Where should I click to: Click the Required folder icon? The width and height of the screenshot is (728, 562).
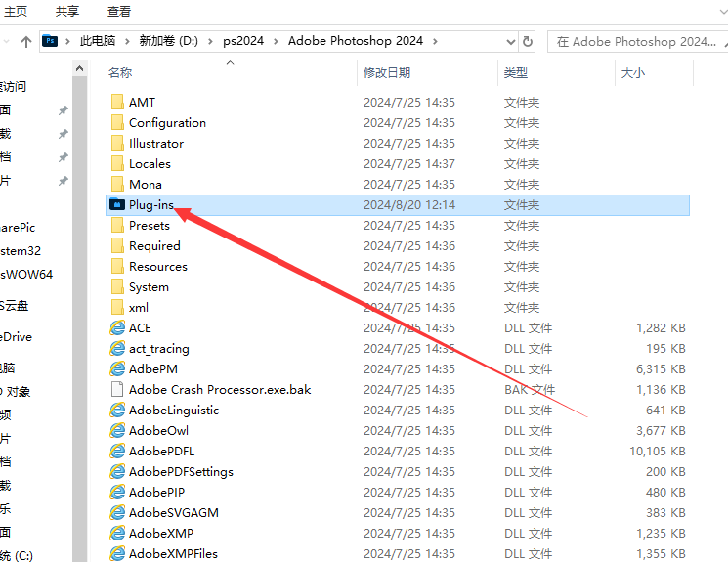(117, 245)
